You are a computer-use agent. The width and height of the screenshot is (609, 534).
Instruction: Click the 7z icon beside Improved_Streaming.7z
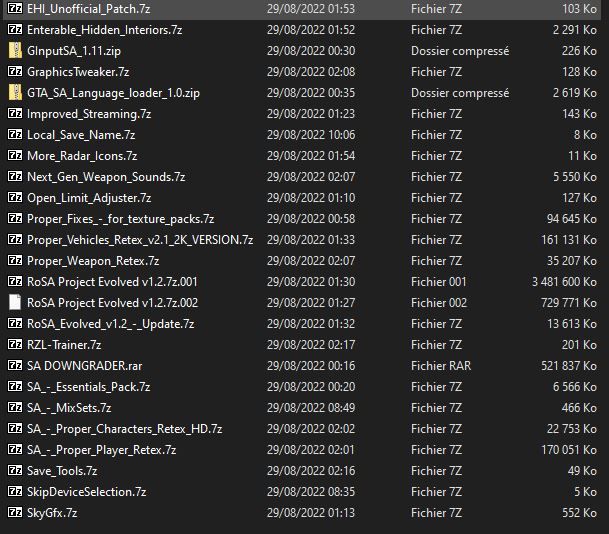[x=15, y=113]
